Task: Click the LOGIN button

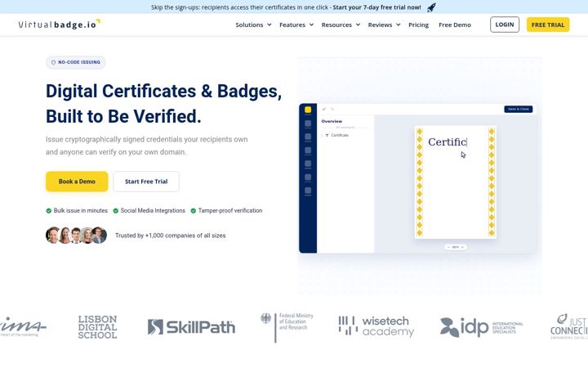Action: pos(505,25)
